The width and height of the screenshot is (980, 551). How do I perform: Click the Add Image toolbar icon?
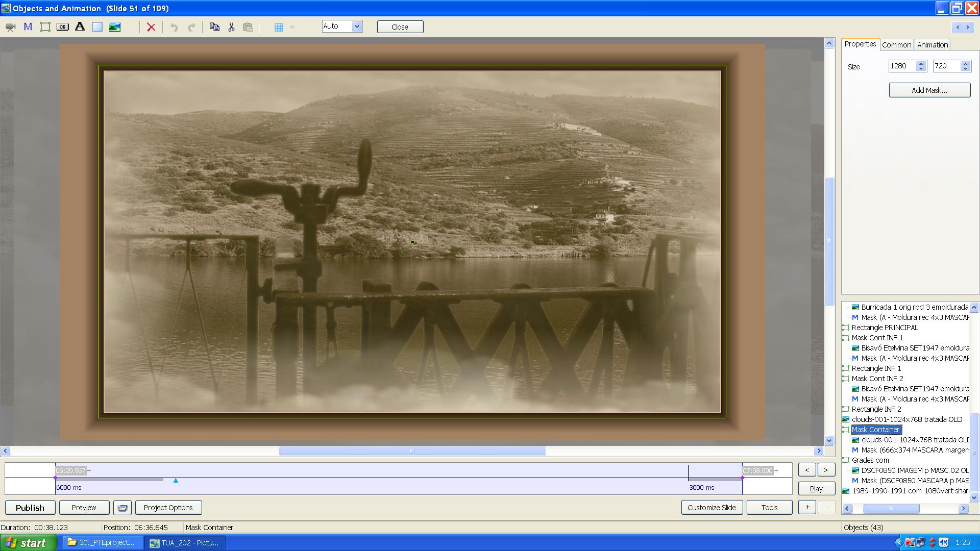[x=115, y=27]
